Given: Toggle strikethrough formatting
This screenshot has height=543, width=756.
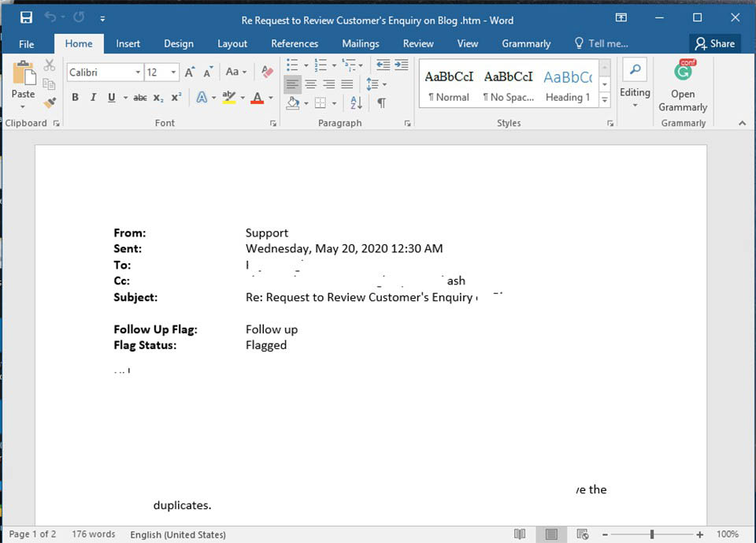Looking at the screenshot, I should point(140,98).
